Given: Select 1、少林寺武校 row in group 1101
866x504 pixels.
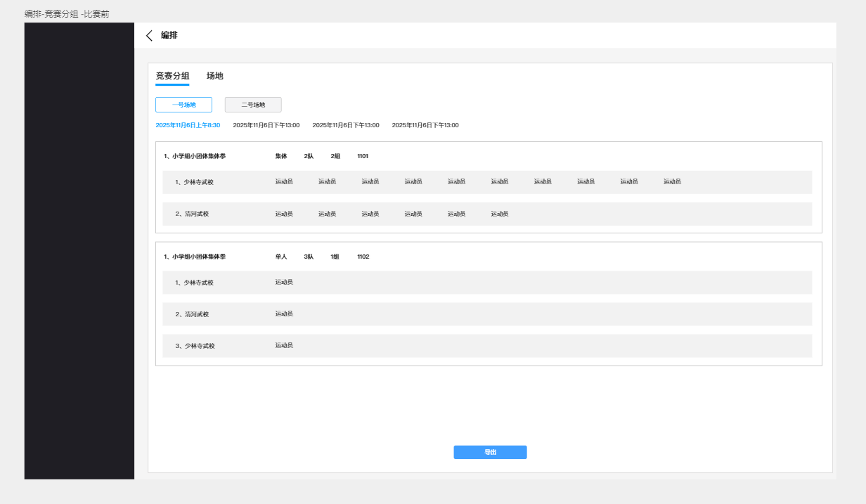Looking at the screenshot, I should (194, 182).
